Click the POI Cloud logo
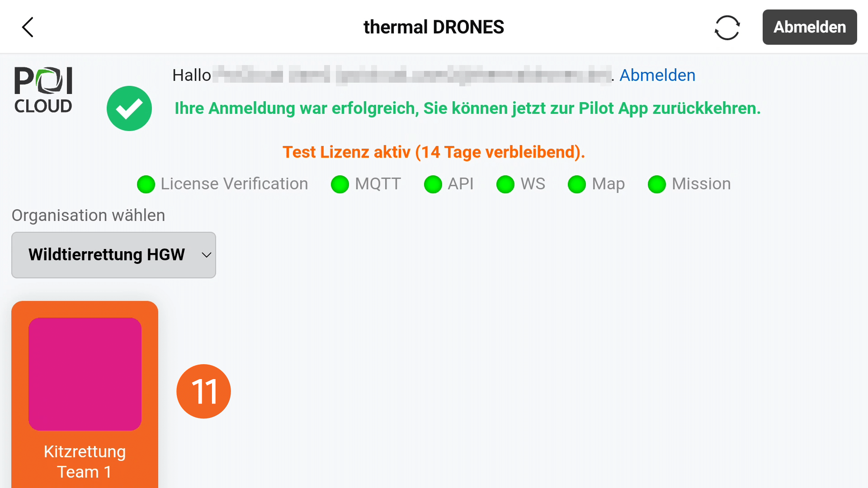 tap(43, 90)
